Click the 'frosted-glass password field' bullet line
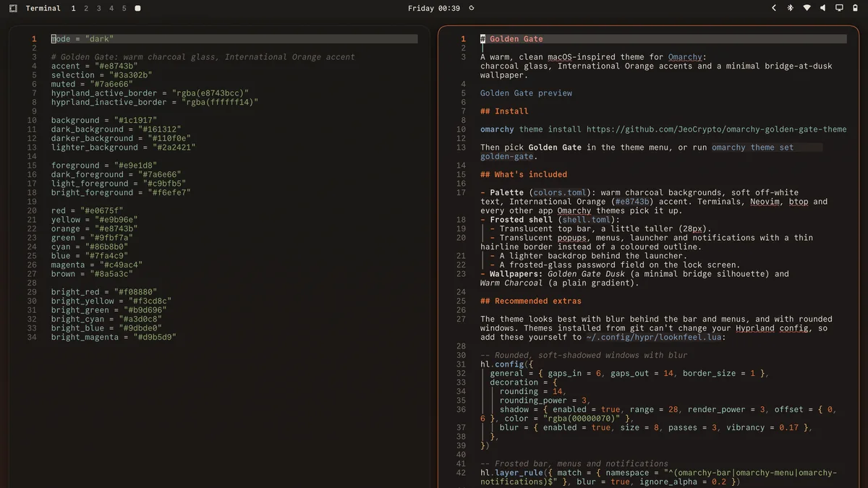868x488 pixels. pos(615,265)
